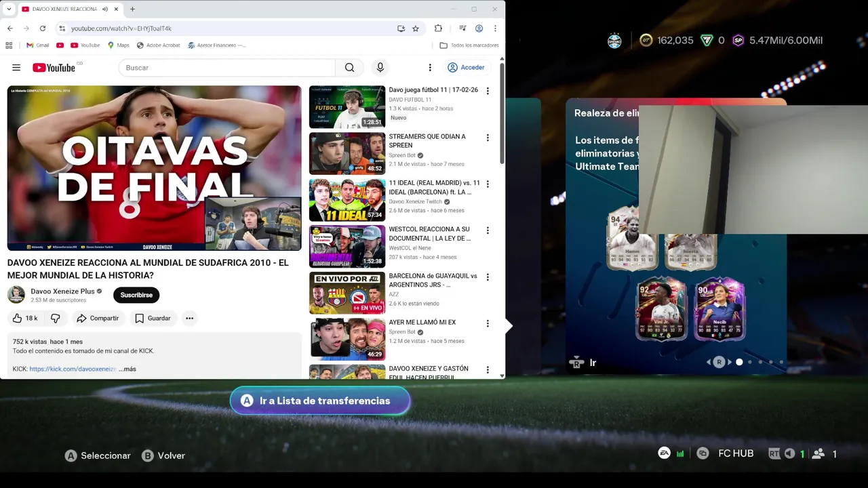Image resolution: width=868 pixels, height=488 pixels.
Task: Open the YouTube text bookmark
Action: [85, 45]
